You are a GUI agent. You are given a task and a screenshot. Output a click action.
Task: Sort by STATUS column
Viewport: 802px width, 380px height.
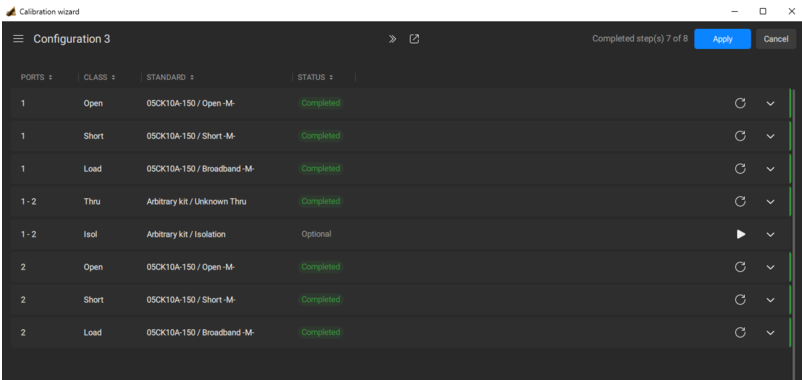coord(316,77)
